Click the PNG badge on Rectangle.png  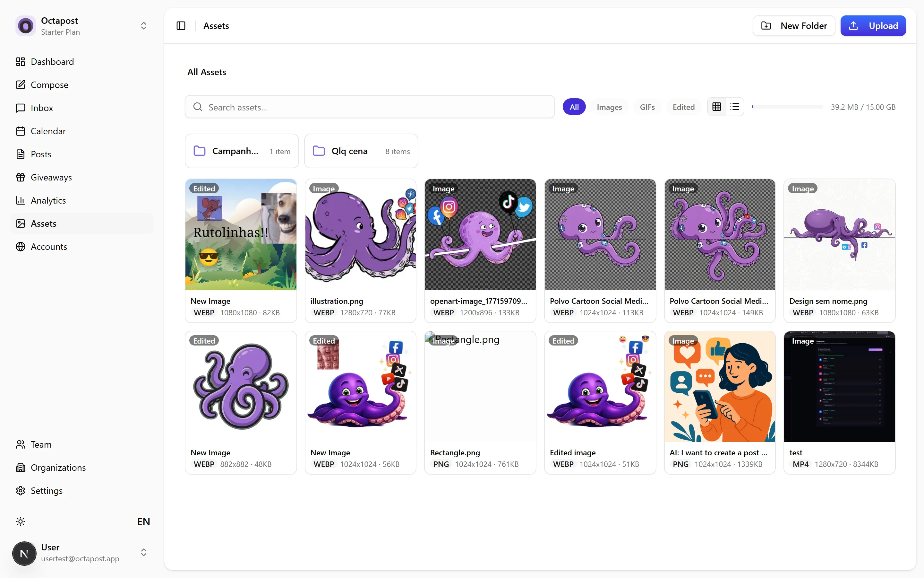pyautogui.click(x=441, y=464)
